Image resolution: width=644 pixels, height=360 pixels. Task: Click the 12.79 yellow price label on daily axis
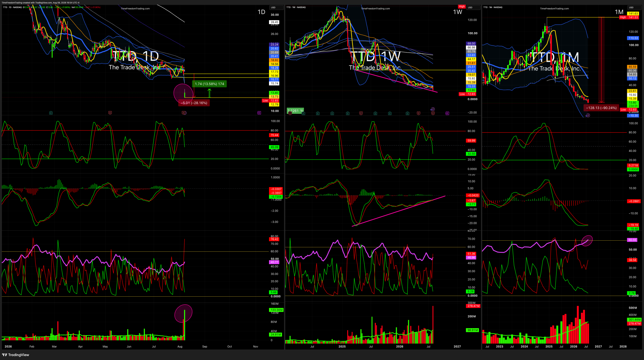(x=274, y=105)
